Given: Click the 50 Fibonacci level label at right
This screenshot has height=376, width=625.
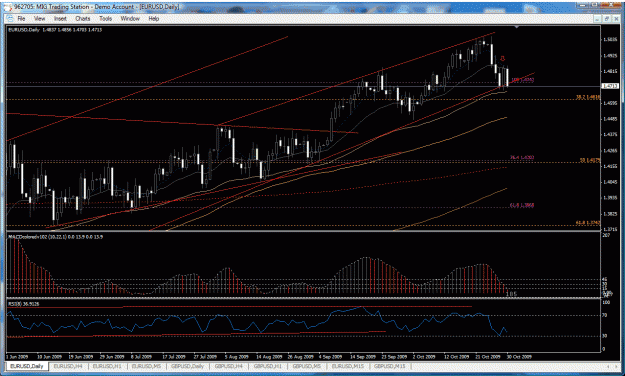Looking at the screenshot, I should pos(590,160).
